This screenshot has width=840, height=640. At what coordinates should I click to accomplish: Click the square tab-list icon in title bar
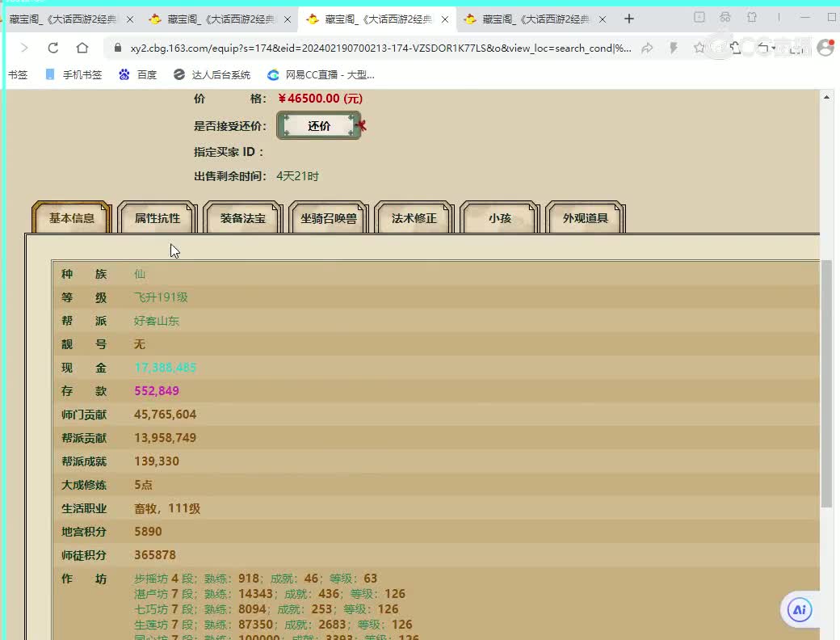coord(699,17)
